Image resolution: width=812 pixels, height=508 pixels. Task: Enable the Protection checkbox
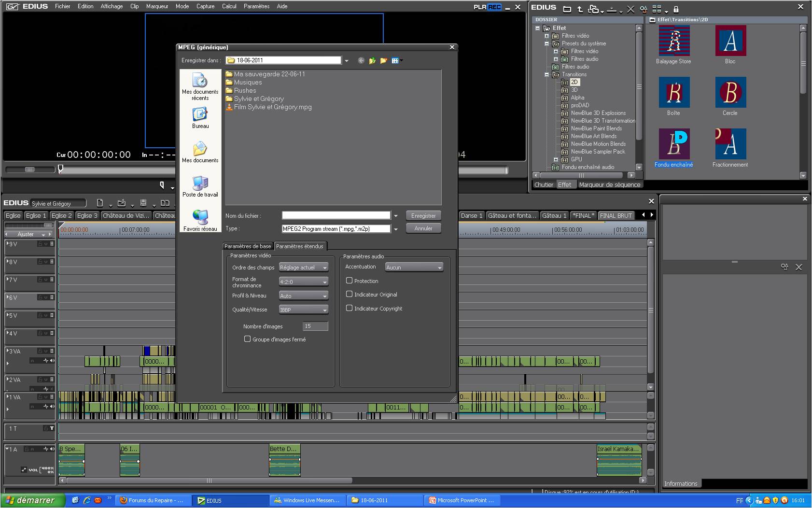(x=349, y=280)
